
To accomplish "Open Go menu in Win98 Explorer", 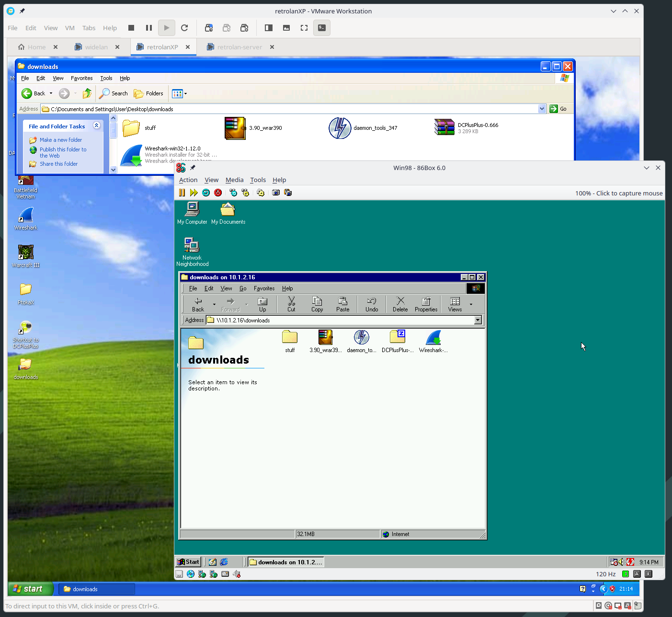I will click(243, 288).
